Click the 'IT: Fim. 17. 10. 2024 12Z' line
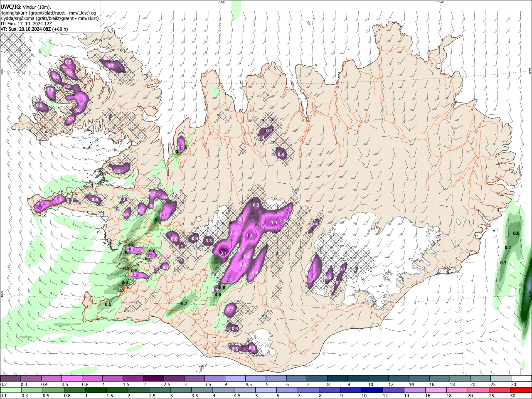The width and height of the screenshot is (532, 399). pos(26,24)
